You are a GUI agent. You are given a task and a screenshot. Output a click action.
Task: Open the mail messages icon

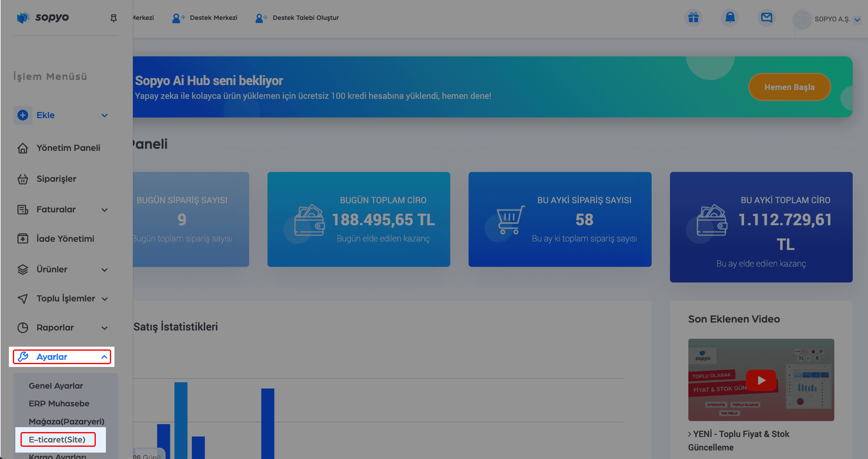pos(766,17)
